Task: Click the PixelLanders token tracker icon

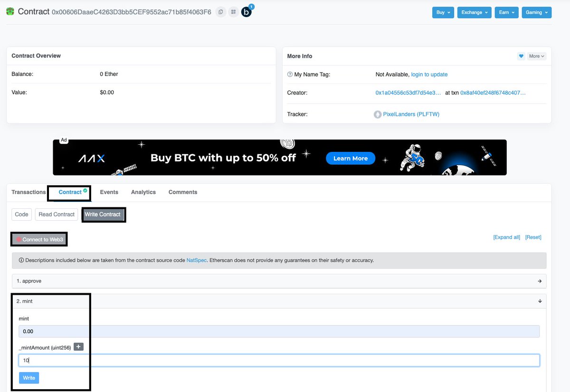Action: tap(378, 114)
